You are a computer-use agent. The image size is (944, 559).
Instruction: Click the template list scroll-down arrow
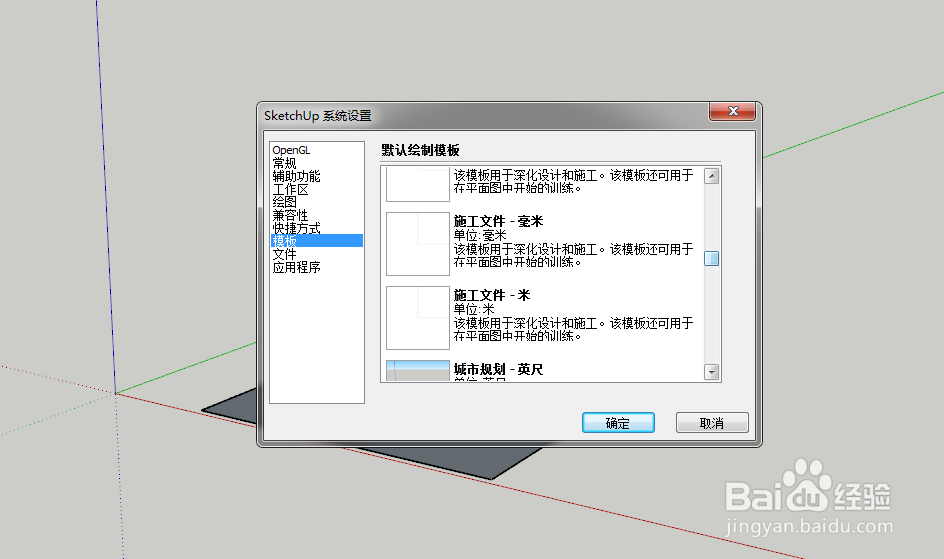click(x=712, y=372)
